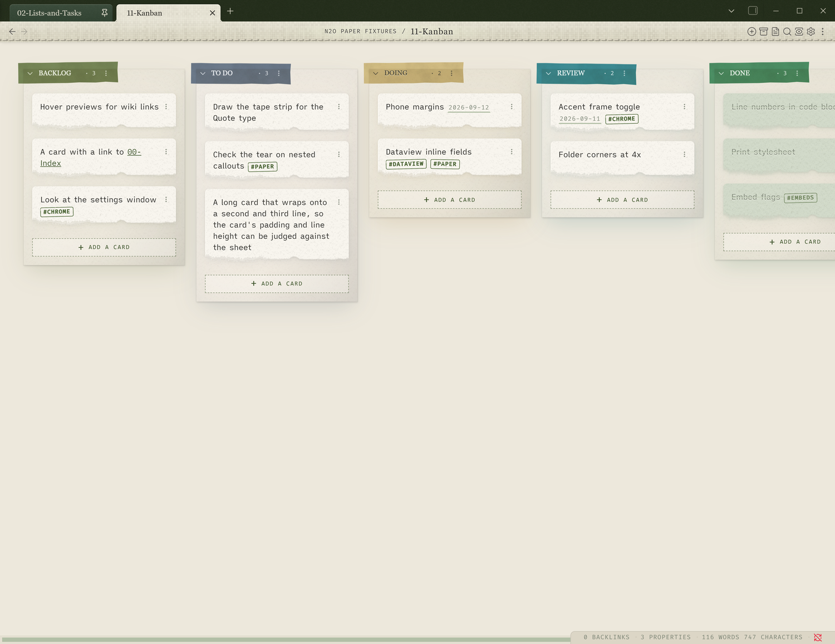Open a new tab with the plus icon
This screenshot has height=644, width=835.
[x=230, y=11]
